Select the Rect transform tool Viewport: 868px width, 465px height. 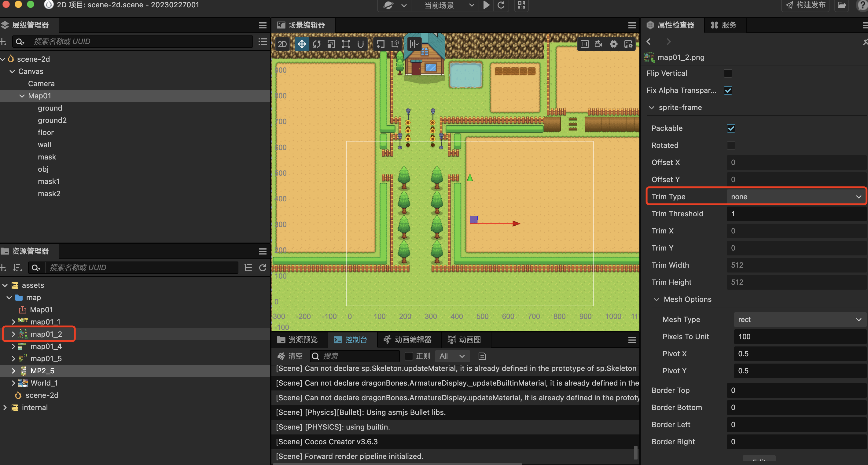click(346, 44)
